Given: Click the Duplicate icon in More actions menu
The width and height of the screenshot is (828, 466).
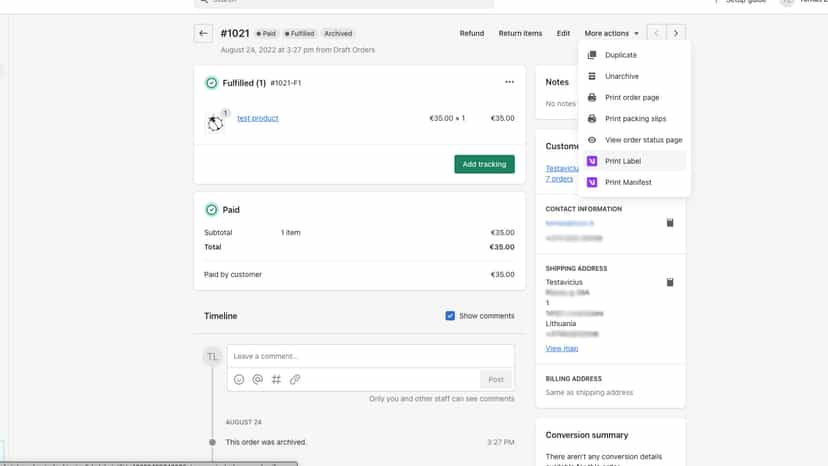Looking at the screenshot, I should (x=592, y=55).
